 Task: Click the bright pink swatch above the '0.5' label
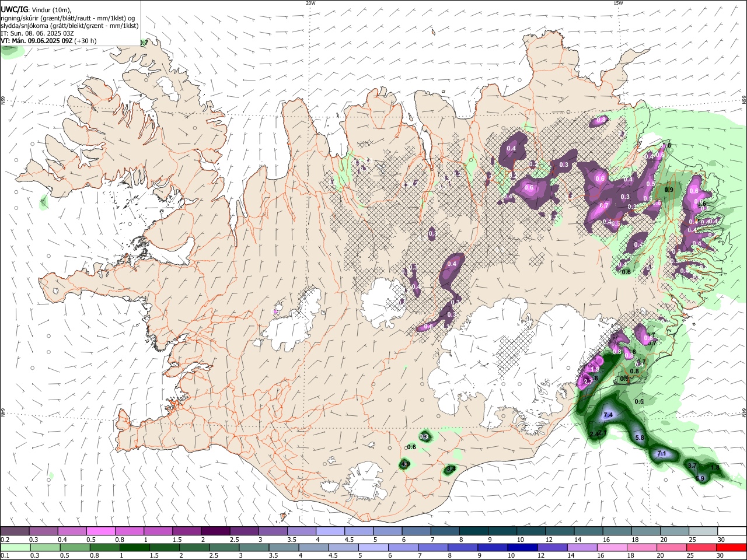point(100,531)
